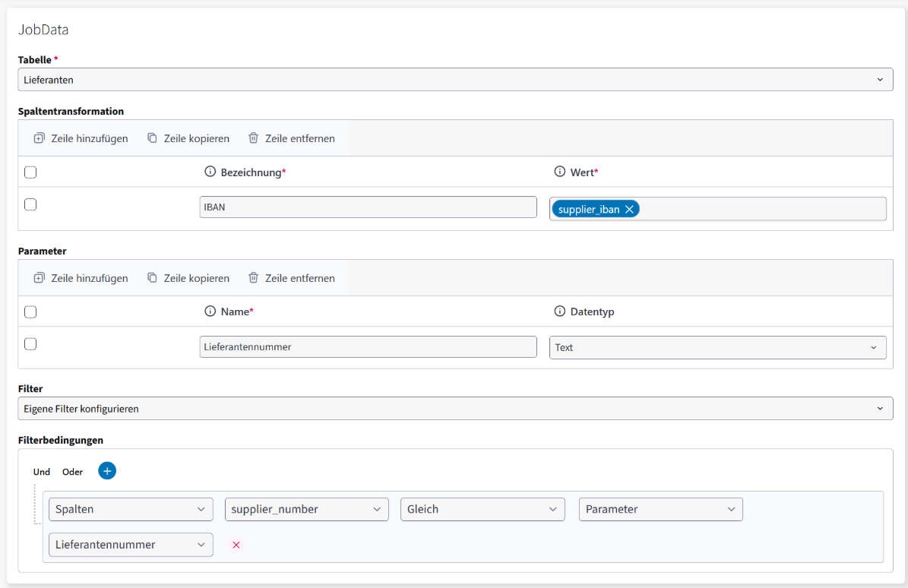This screenshot has width=908, height=588.
Task: Click the info icon beside Wert
Action: click(x=559, y=172)
